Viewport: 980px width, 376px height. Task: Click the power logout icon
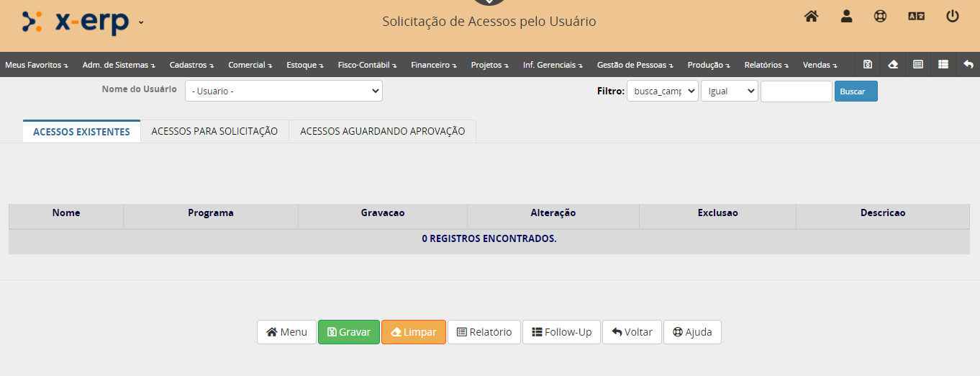[953, 16]
